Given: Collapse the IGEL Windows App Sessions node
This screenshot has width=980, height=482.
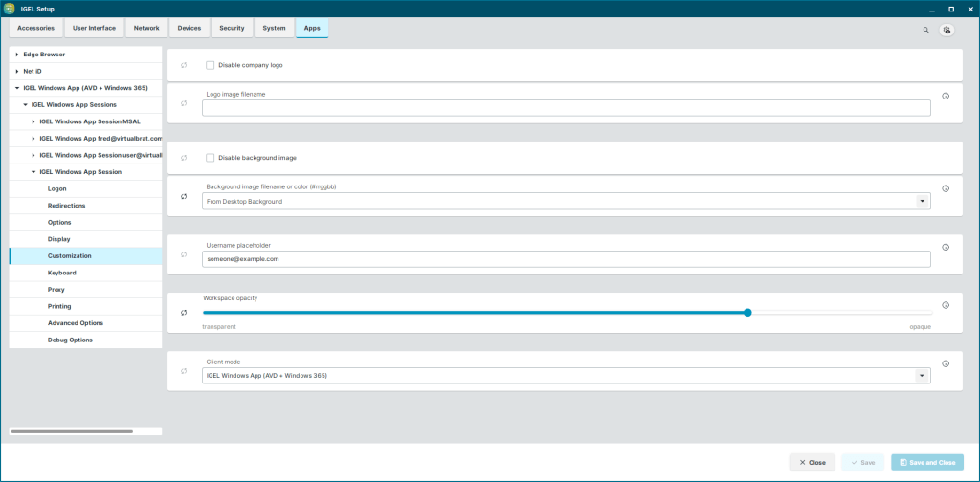Looking at the screenshot, I should (x=26, y=104).
